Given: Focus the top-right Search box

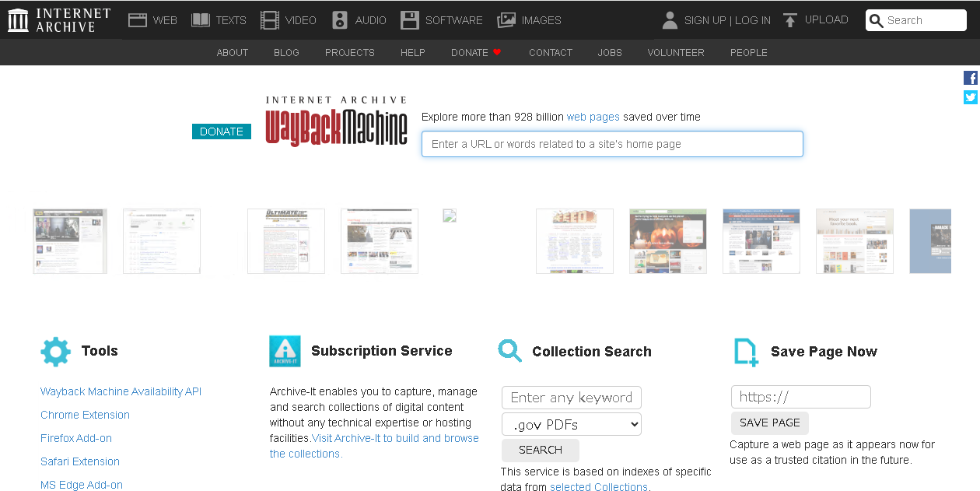Looking at the screenshot, I should [916, 20].
